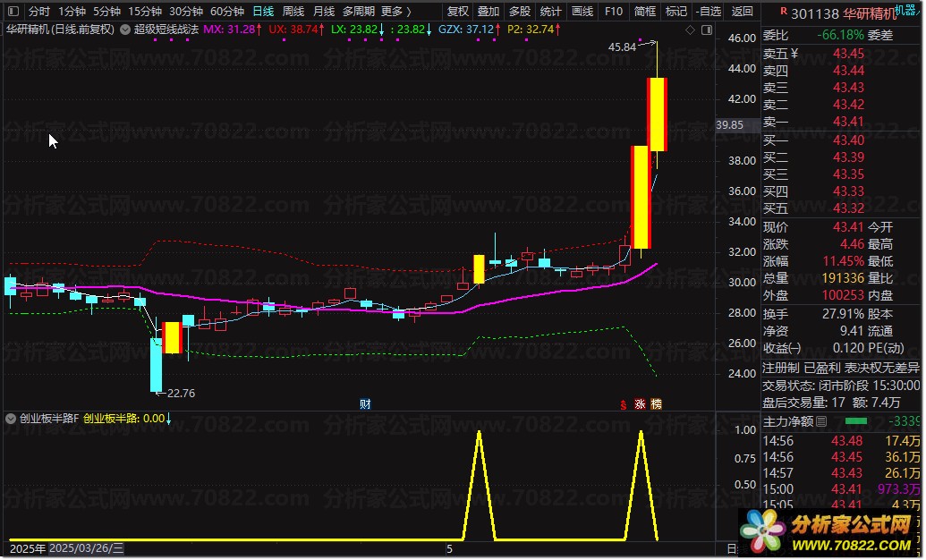926x560 pixels.
Task: Click the 统计 statistics button
Action: pyautogui.click(x=551, y=12)
